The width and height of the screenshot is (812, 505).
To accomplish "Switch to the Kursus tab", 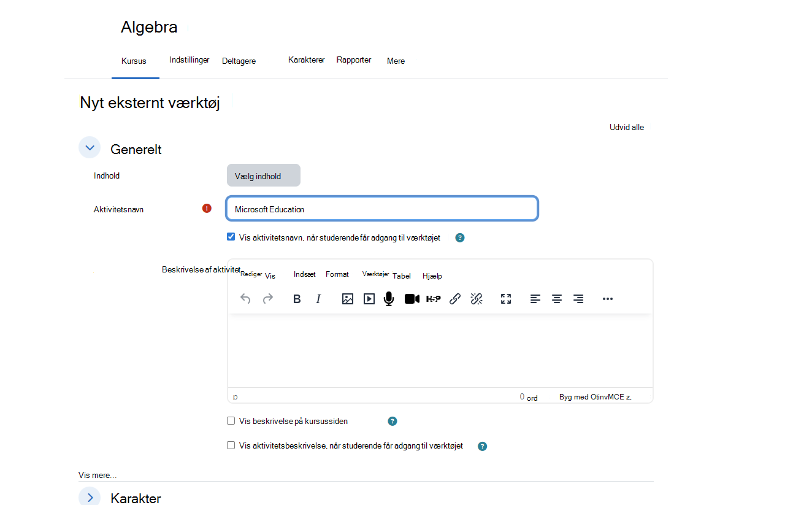I will click(134, 61).
